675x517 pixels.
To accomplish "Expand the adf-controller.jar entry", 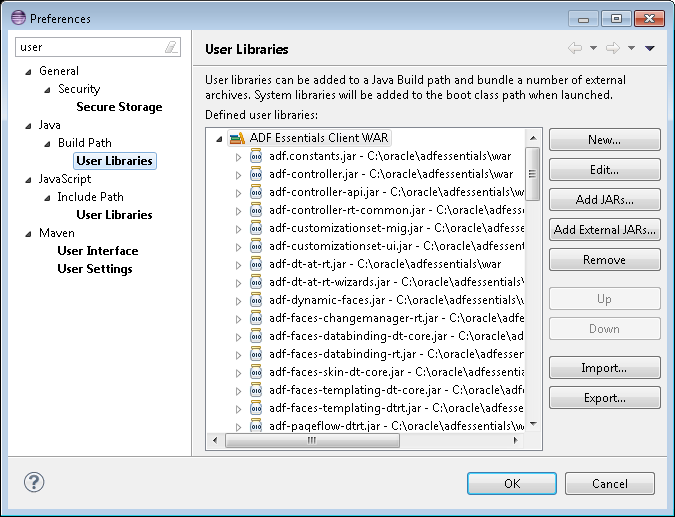I will click(238, 175).
